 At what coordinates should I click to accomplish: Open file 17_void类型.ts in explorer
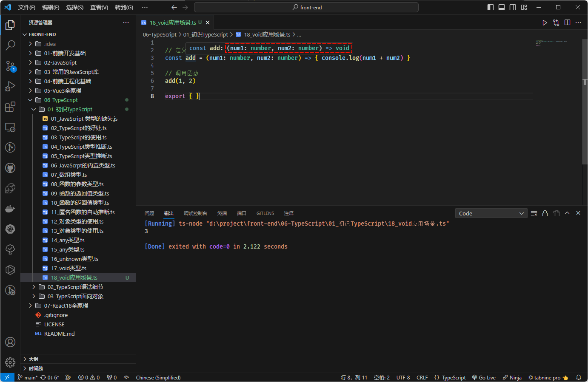pyautogui.click(x=69, y=268)
